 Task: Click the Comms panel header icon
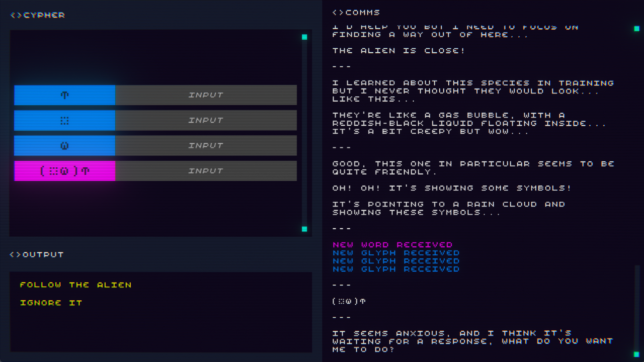point(338,13)
